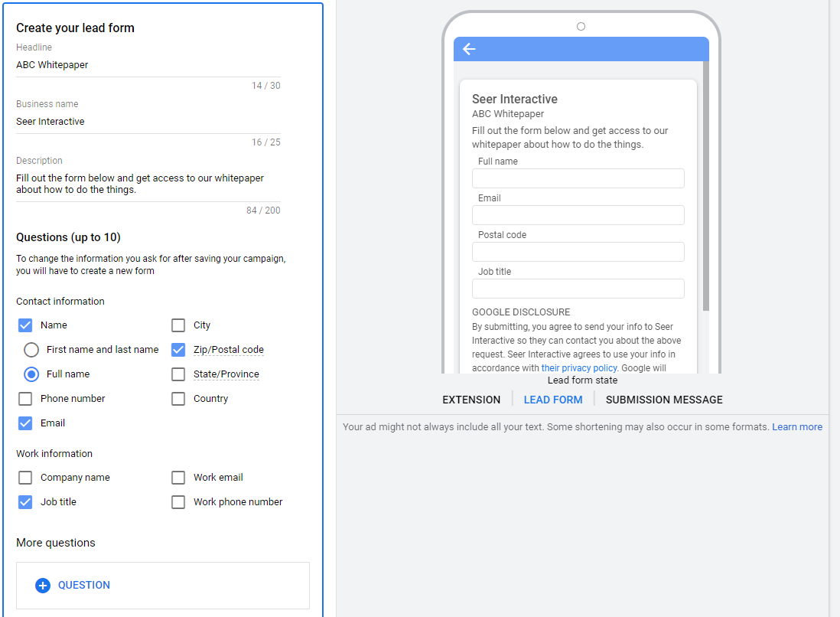Click the Headline input field
840x617 pixels.
pos(148,65)
